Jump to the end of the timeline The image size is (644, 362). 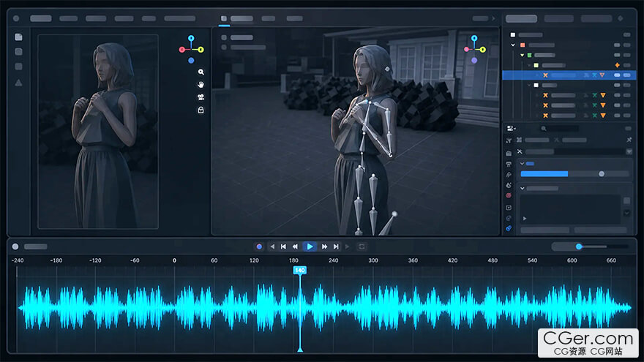pos(336,246)
